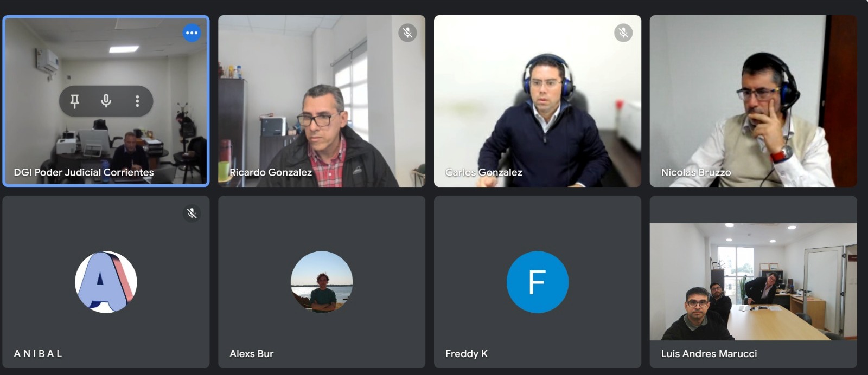The height and width of the screenshot is (375, 868).
Task: Click Luis Andres Marucci conference room video
Action: [x=754, y=282]
